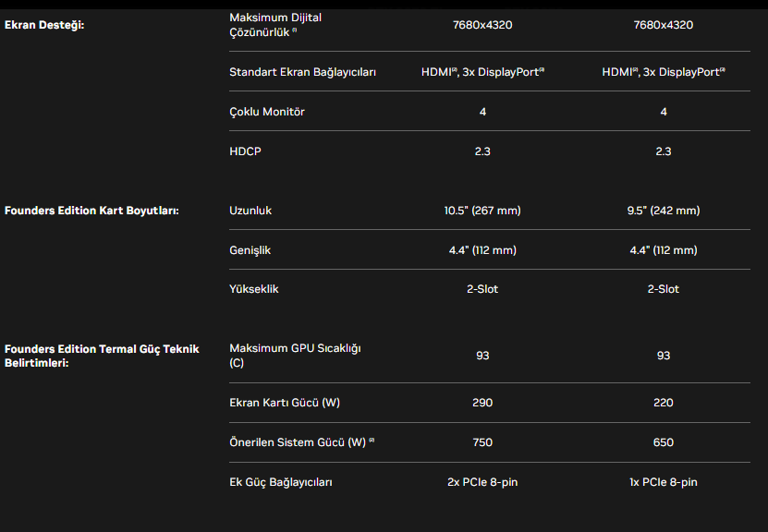Click the Founders Edition Kart Boyutları heading
This screenshot has height=532, width=768.
(x=91, y=211)
